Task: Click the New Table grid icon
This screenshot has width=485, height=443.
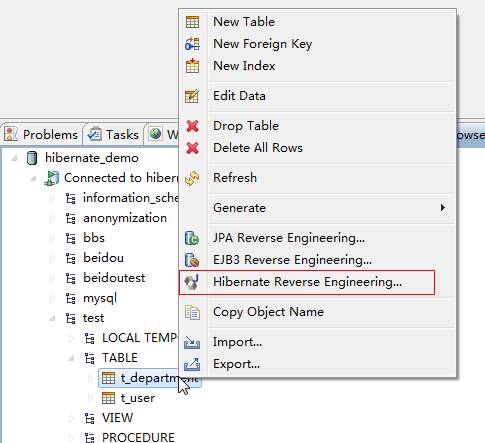Action: click(192, 22)
